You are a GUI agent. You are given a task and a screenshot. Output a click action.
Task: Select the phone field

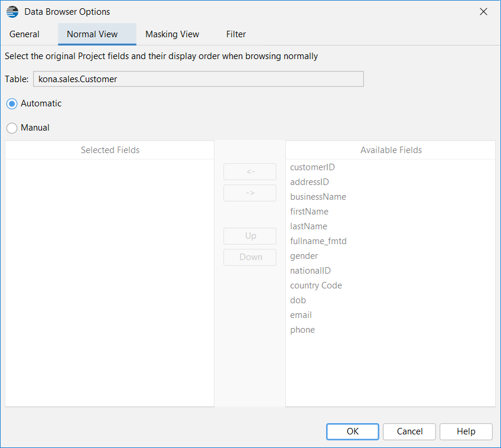[391, 330]
